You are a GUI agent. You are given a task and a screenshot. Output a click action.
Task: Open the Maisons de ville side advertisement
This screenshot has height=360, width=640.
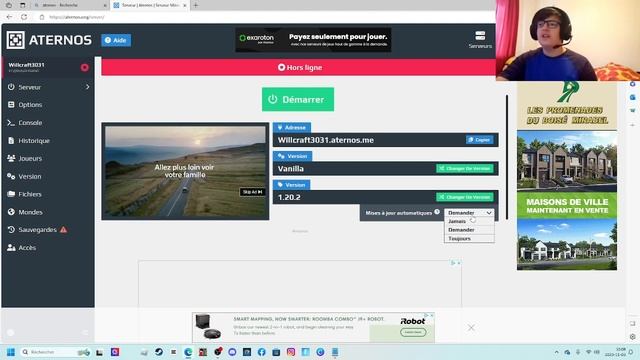567,176
